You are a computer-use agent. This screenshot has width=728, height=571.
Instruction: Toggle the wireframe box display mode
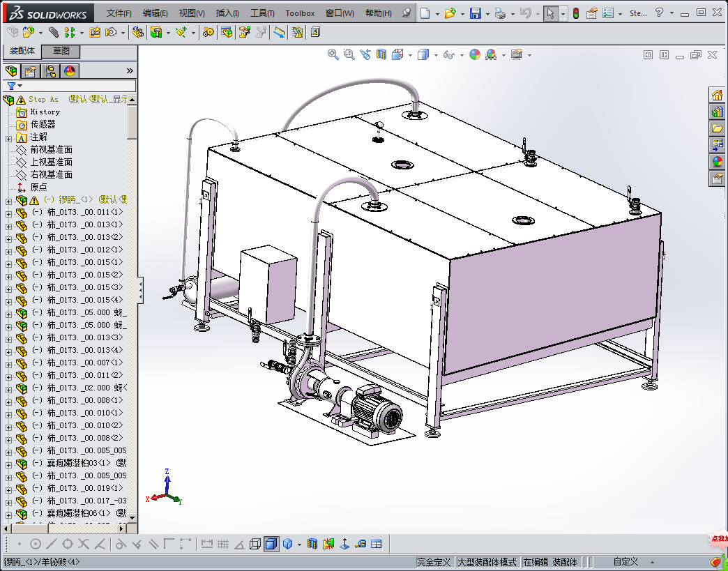pos(255,544)
